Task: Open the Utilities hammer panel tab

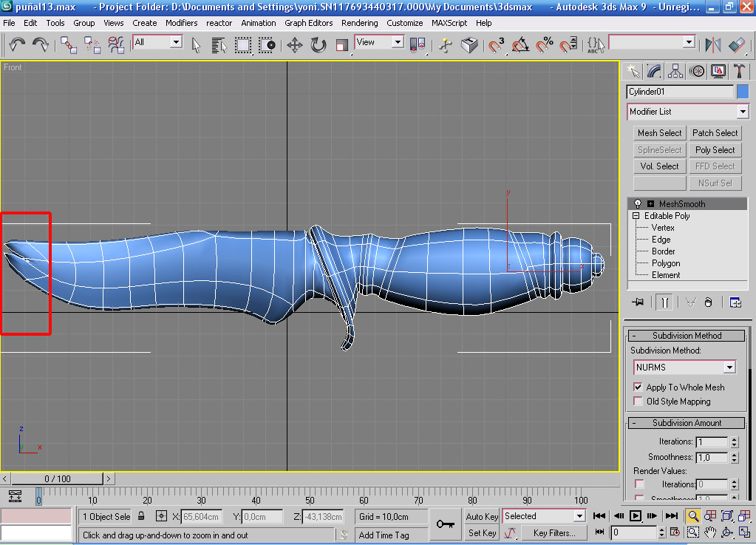Action: [739, 71]
